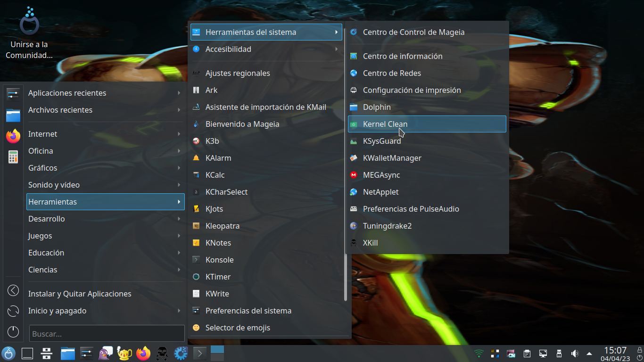Expand the Desarrollo category arrow
The width and height of the screenshot is (644, 362).
pos(179,219)
